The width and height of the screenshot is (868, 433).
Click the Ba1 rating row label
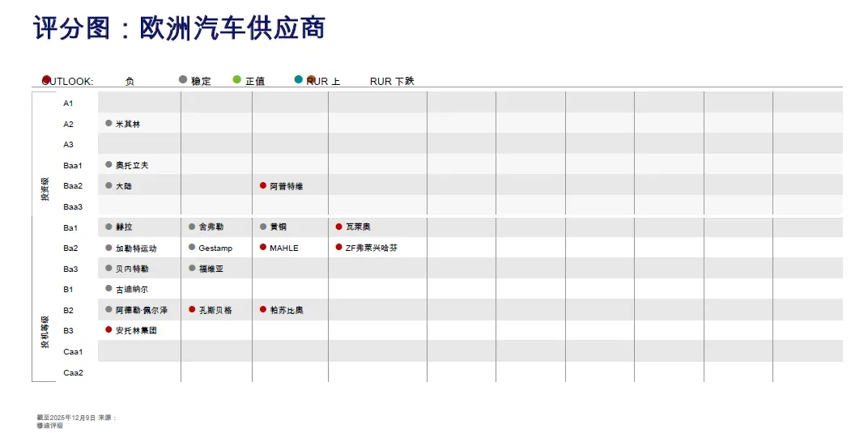pyautogui.click(x=70, y=227)
